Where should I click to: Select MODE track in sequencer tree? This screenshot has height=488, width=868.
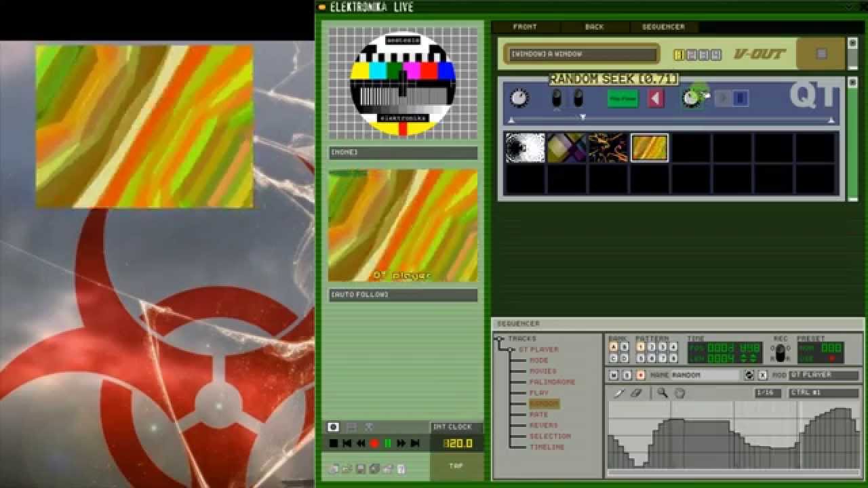click(x=539, y=361)
